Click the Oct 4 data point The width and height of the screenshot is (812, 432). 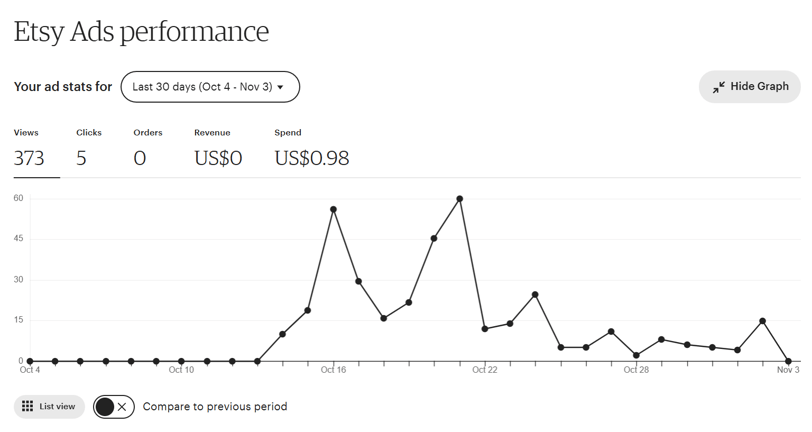pyautogui.click(x=30, y=361)
